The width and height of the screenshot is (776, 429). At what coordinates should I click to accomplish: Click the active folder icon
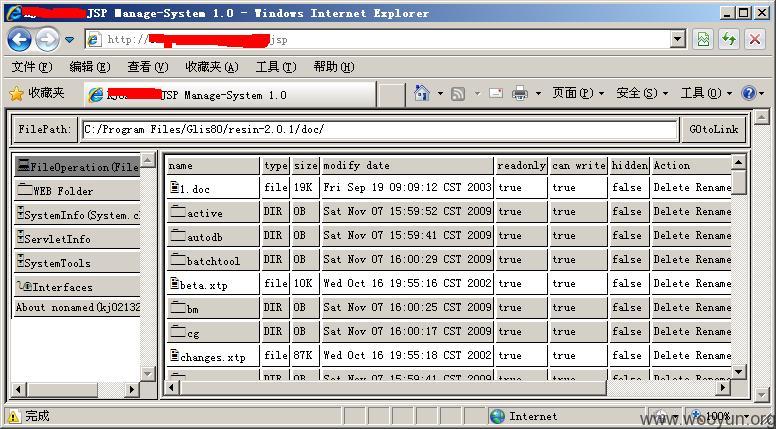tap(178, 211)
